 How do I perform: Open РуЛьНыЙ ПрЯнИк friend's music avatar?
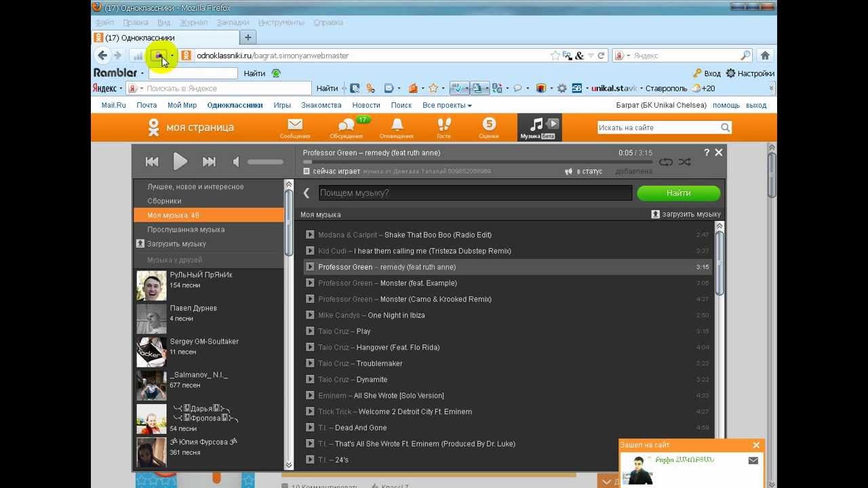coord(151,286)
